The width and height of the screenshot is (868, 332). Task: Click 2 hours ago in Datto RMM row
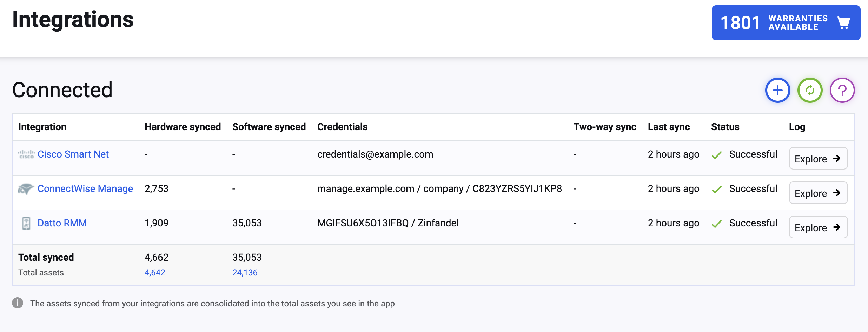click(x=674, y=223)
